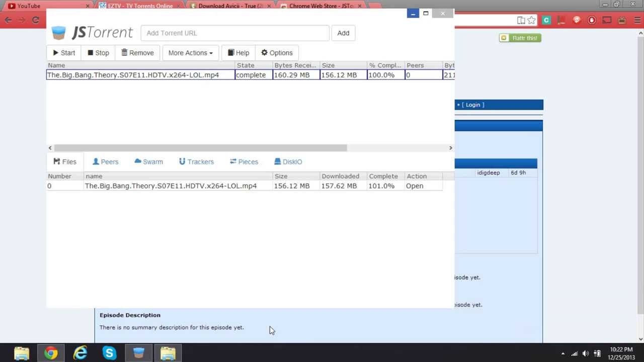Click the 100.0% complete cell
The width and height of the screenshot is (644, 362).
[x=385, y=75]
